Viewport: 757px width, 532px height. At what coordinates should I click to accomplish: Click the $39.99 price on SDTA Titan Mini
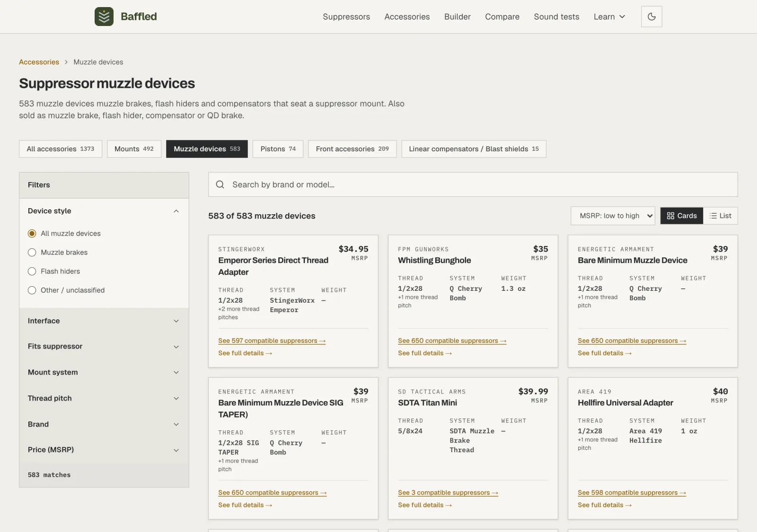(533, 392)
